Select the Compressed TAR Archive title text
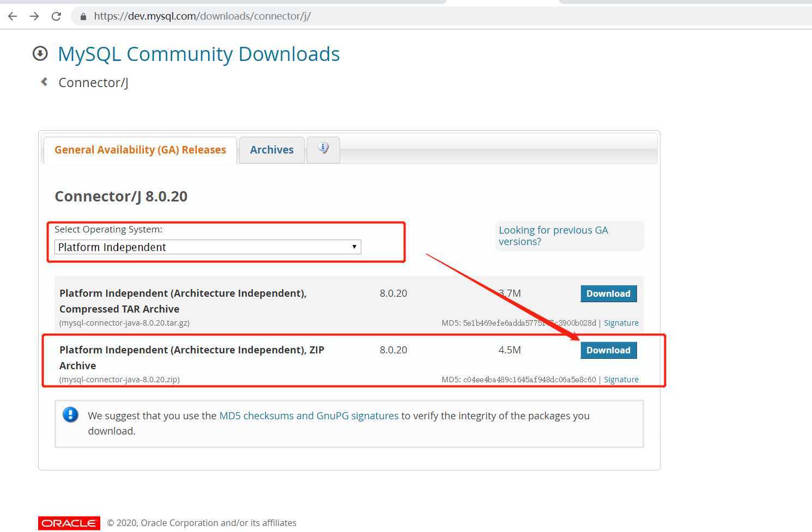 (183, 301)
